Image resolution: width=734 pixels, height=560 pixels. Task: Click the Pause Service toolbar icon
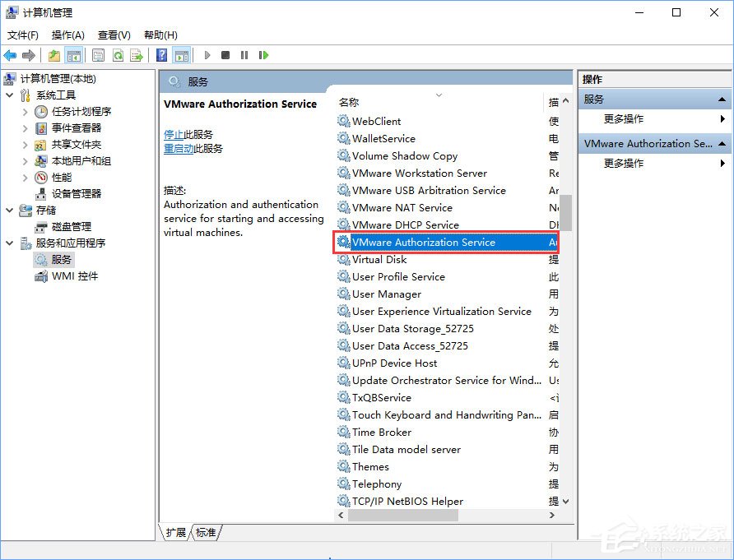[x=244, y=55]
